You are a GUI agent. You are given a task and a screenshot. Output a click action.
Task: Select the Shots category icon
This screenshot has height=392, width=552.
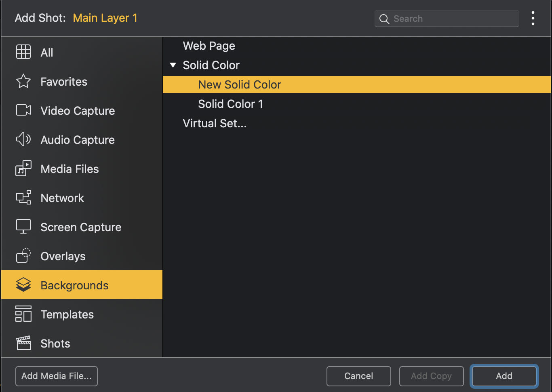coord(23,343)
